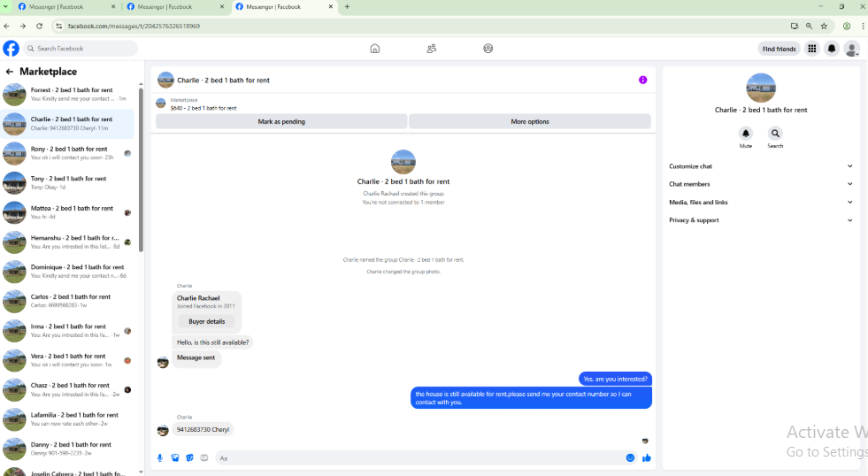Open the Tony conversation
This screenshot has width=868, height=476.
point(68,182)
